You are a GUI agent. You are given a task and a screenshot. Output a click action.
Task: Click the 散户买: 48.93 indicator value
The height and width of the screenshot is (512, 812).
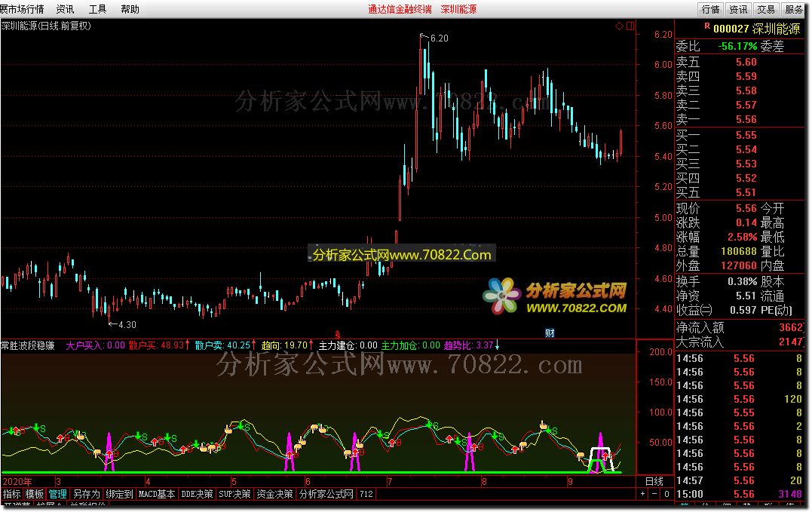click(158, 345)
